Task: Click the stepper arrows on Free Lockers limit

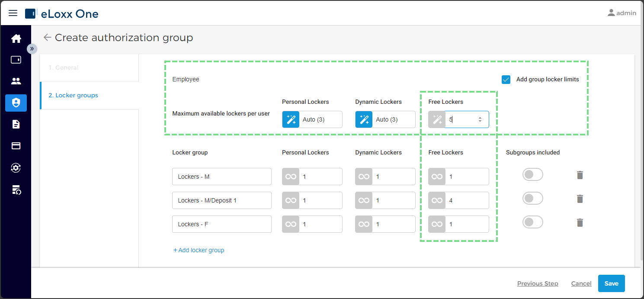Action: (x=480, y=119)
